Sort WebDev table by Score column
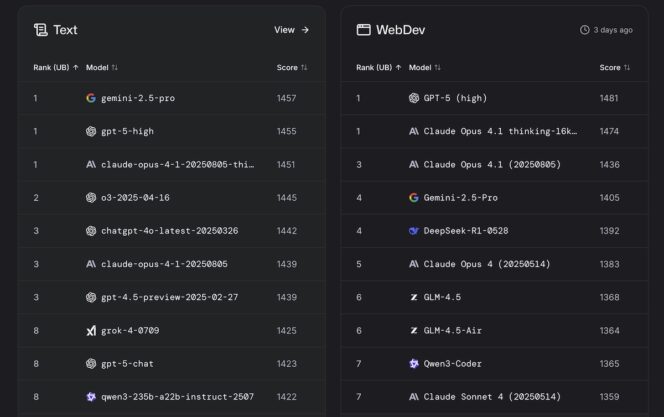The image size is (664, 417). point(614,67)
